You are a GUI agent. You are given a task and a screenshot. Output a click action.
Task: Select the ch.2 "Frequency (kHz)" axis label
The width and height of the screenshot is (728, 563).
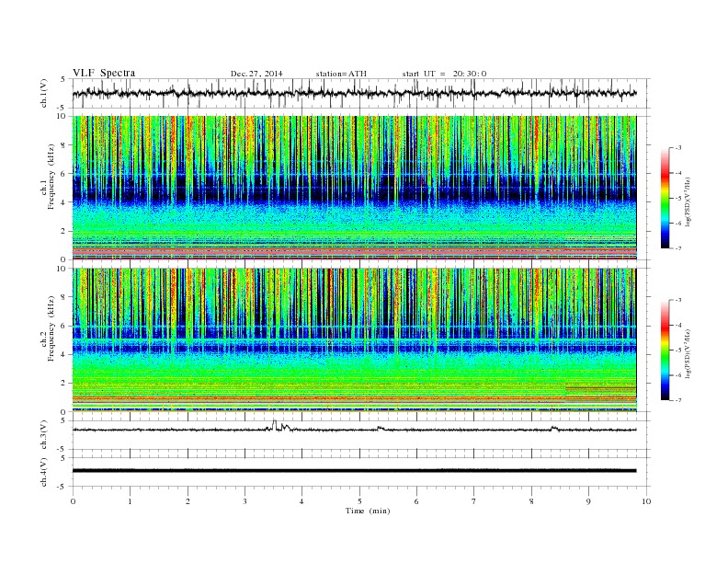(x=51, y=329)
